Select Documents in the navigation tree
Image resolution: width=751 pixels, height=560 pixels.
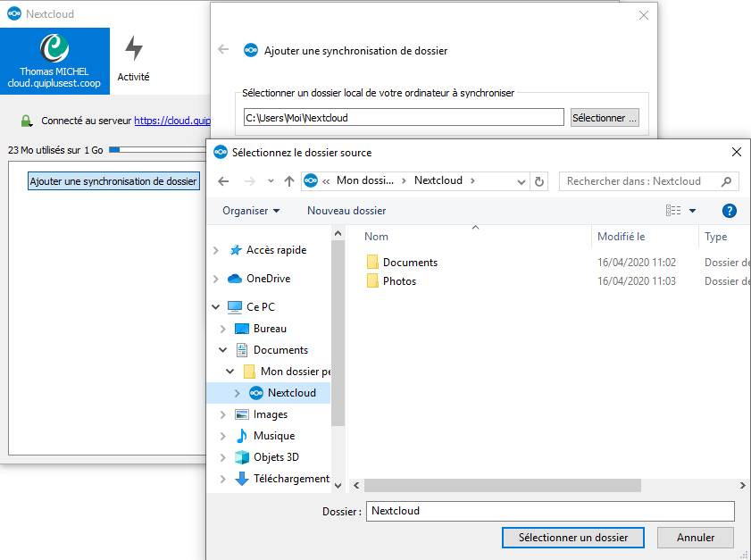tap(280, 350)
